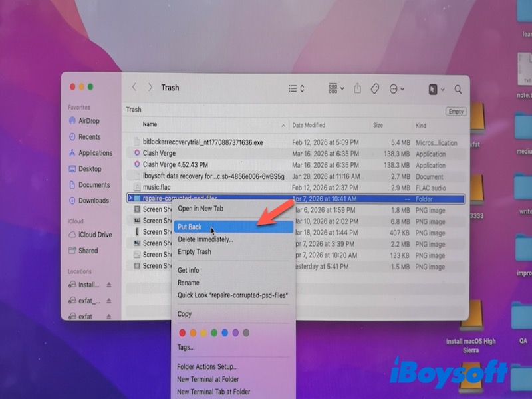Choose Delete Immediately from context menu
Screen dimensions: 532x399
[205, 239]
